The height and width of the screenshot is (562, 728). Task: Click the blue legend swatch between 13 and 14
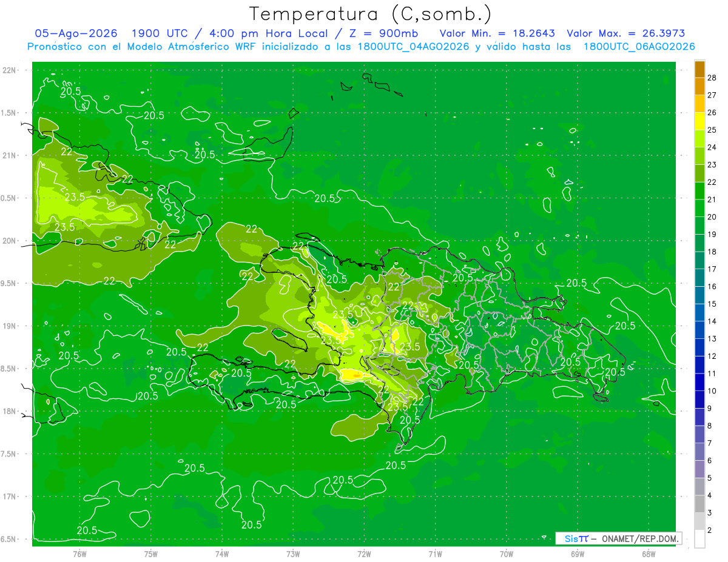click(699, 330)
